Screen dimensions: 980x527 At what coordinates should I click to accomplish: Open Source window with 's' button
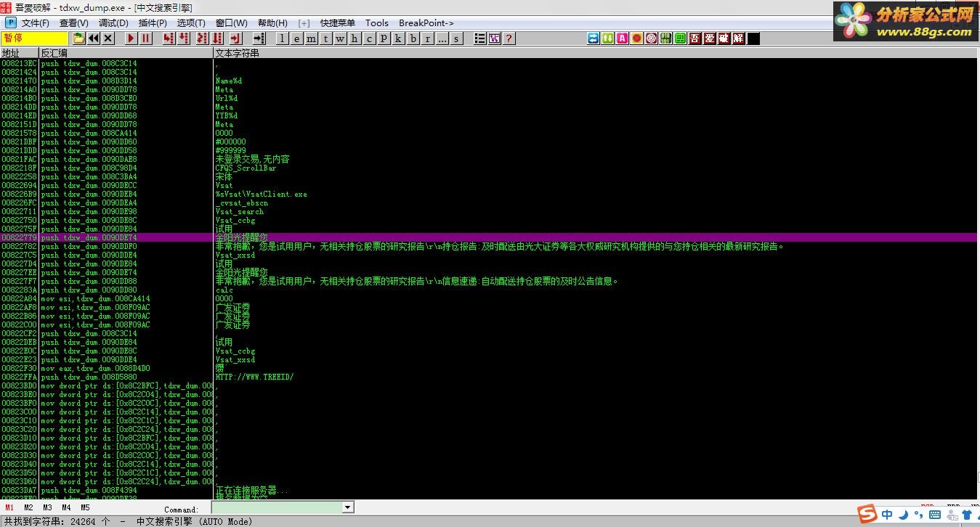pos(456,38)
